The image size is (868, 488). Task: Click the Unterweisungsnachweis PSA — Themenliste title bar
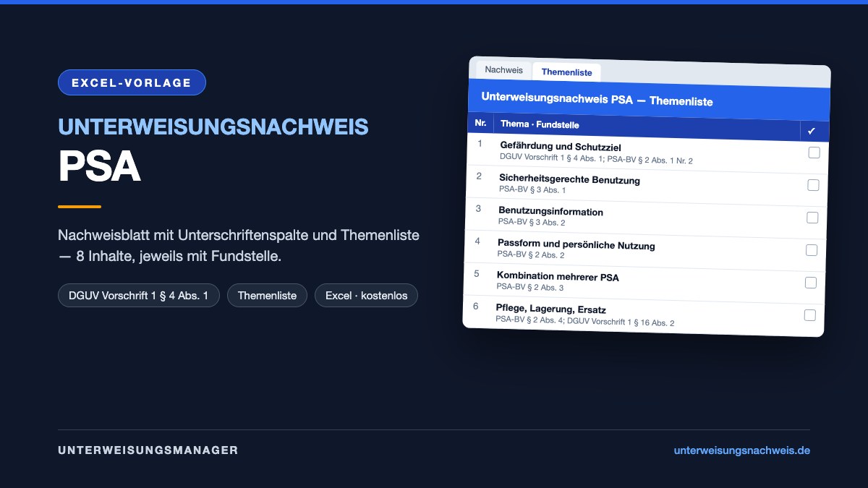point(649,99)
